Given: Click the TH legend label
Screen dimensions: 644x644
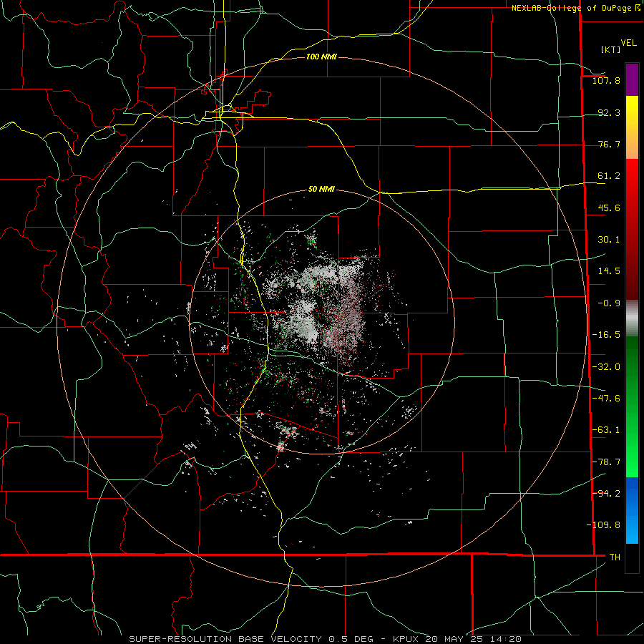Looking at the screenshot, I should tap(615, 557).
